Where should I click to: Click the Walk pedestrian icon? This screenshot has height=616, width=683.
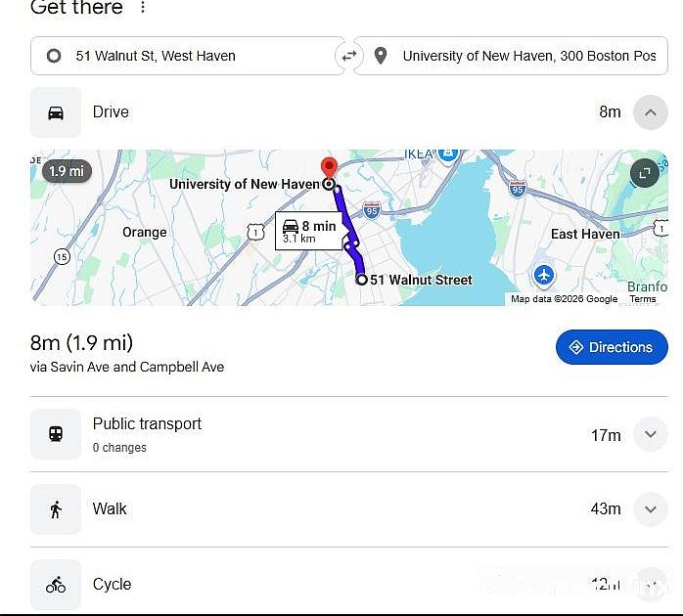[x=56, y=509]
